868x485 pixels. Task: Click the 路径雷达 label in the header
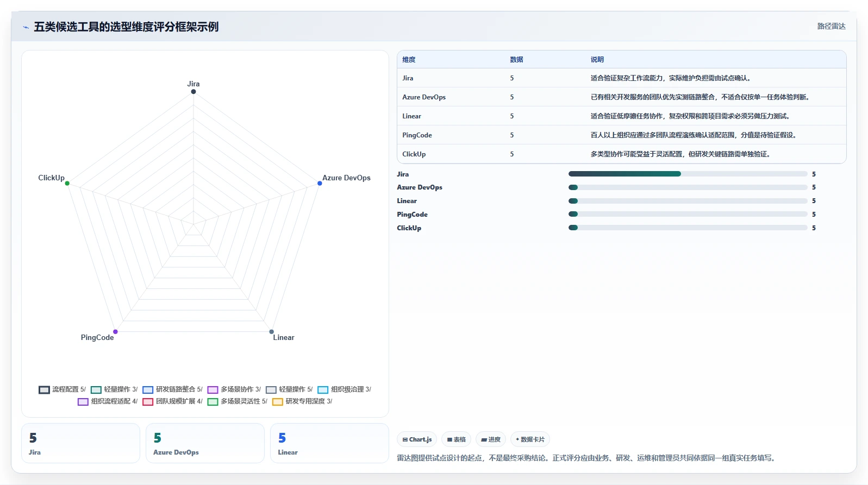pos(831,26)
